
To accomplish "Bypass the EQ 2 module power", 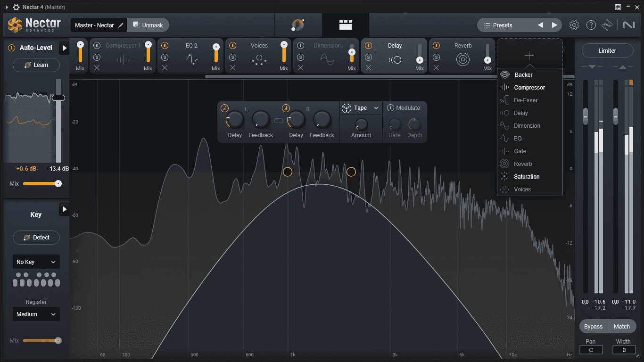I will (165, 46).
